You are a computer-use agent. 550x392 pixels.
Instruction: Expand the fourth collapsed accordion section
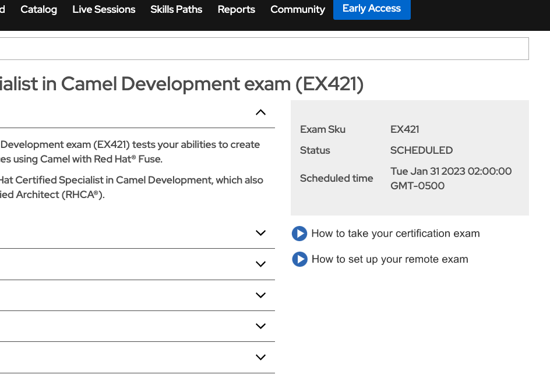260,326
